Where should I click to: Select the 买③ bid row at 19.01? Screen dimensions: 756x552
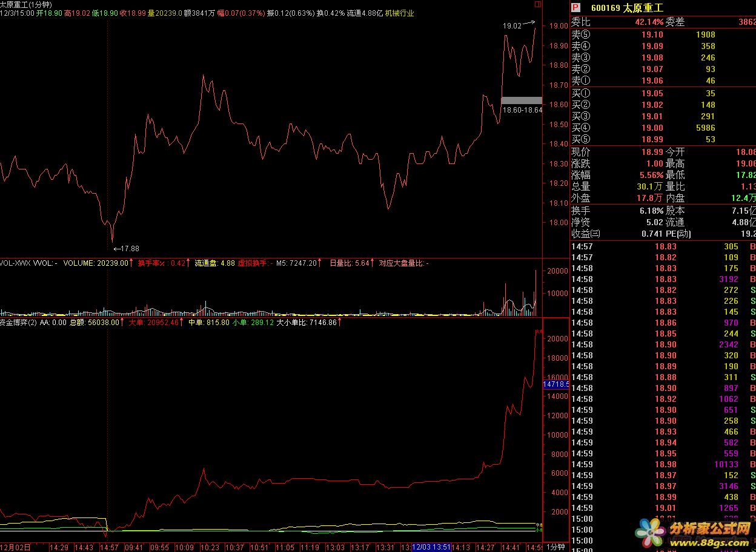click(663, 116)
